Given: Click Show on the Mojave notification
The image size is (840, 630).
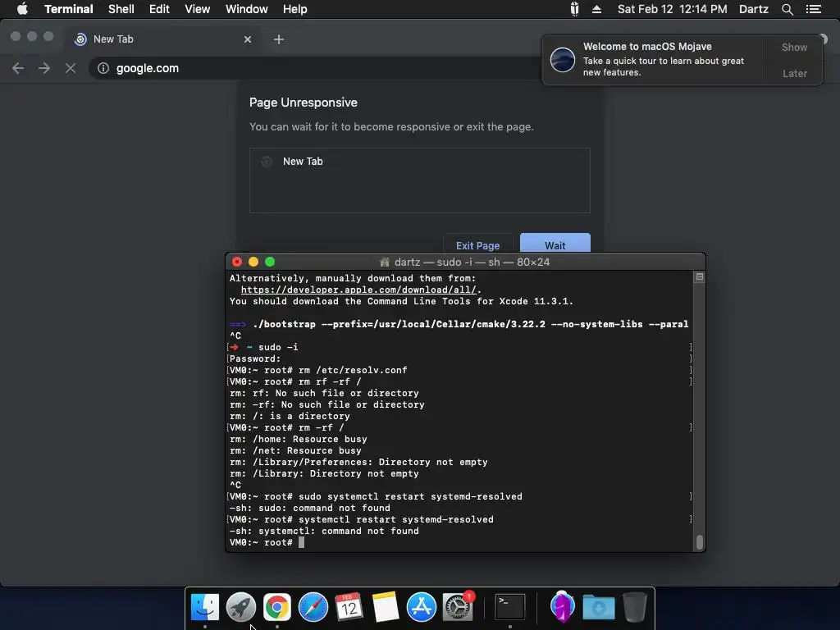Looking at the screenshot, I should (x=794, y=47).
